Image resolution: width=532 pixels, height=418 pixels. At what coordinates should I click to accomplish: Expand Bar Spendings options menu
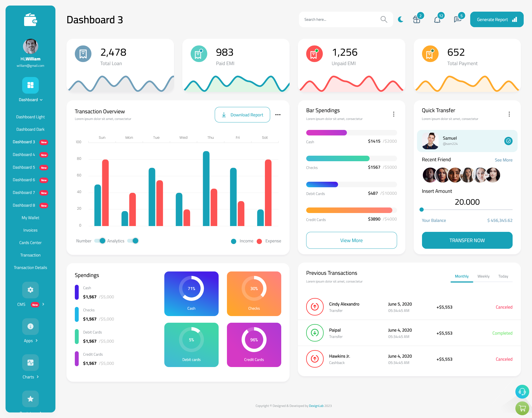393,114
